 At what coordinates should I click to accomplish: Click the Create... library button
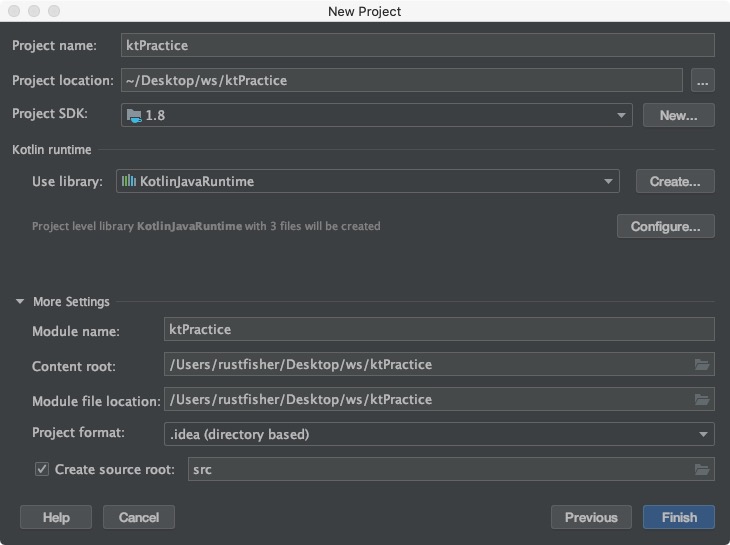675,181
